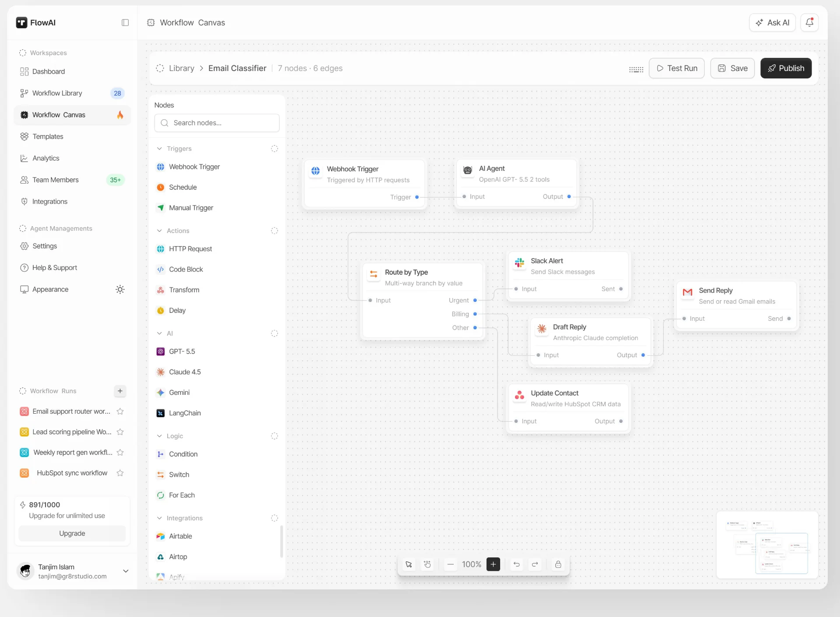This screenshot has width=840, height=617.
Task: Open Dashboard in the sidebar
Action: click(72, 71)
